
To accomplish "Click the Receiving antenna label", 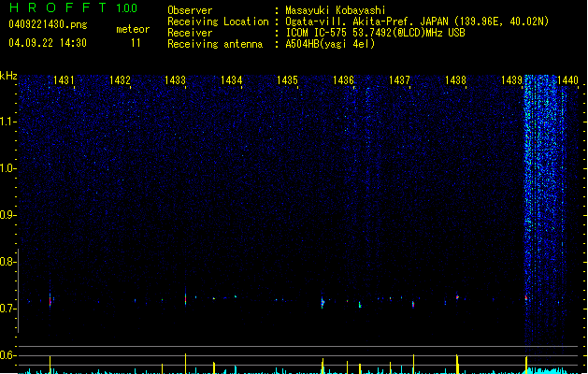I will click(x=215, y=44).
